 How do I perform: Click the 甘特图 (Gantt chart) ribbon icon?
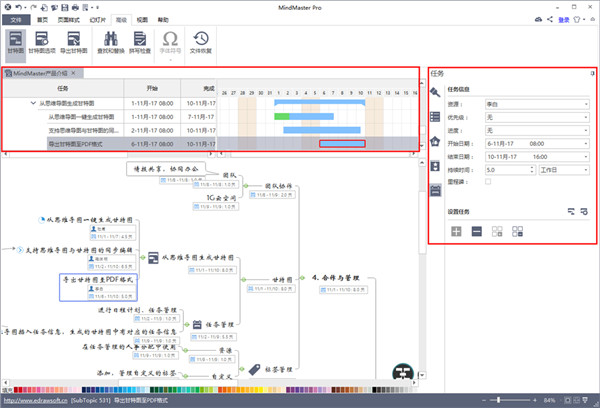[x=16, y=43]
